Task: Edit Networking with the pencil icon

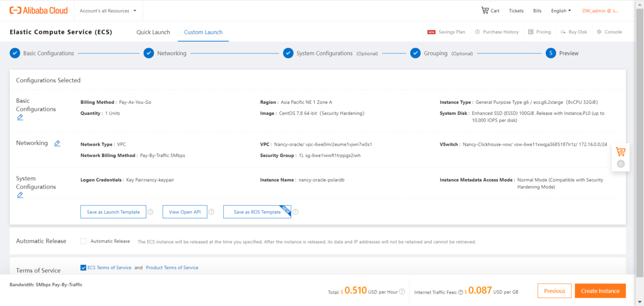Action: pyautogui.click(x=57, y=143)
